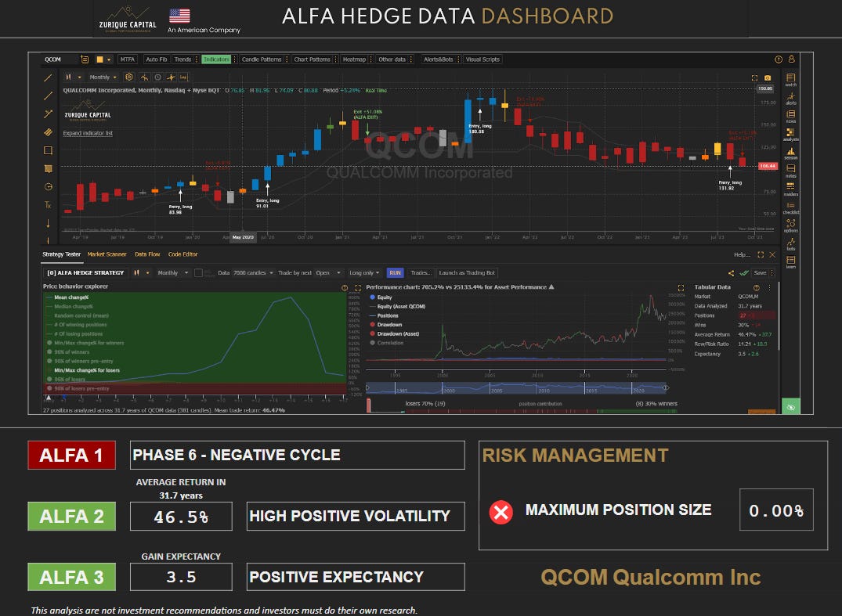
Task: Toggle Median change% series
Action: tap(70, 306)
